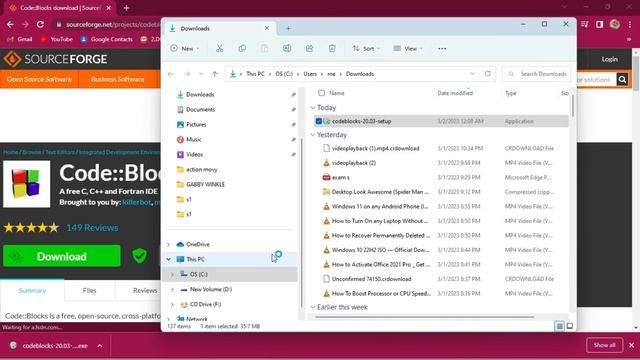Refresh the Downloads folder view

(487, 74)
